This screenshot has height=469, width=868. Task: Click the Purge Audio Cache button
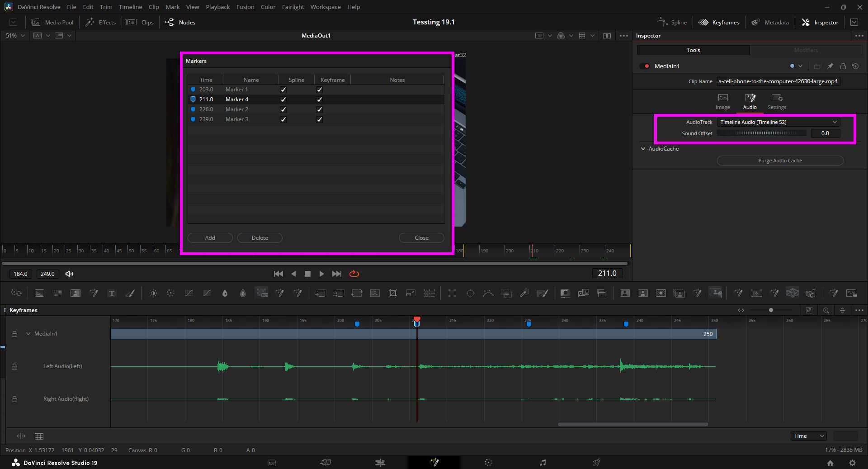780,161
